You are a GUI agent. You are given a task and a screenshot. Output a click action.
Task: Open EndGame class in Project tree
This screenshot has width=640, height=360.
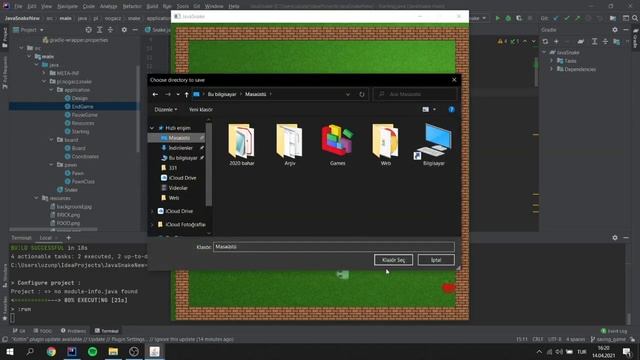pyautogui.click(x=82, y=107)
